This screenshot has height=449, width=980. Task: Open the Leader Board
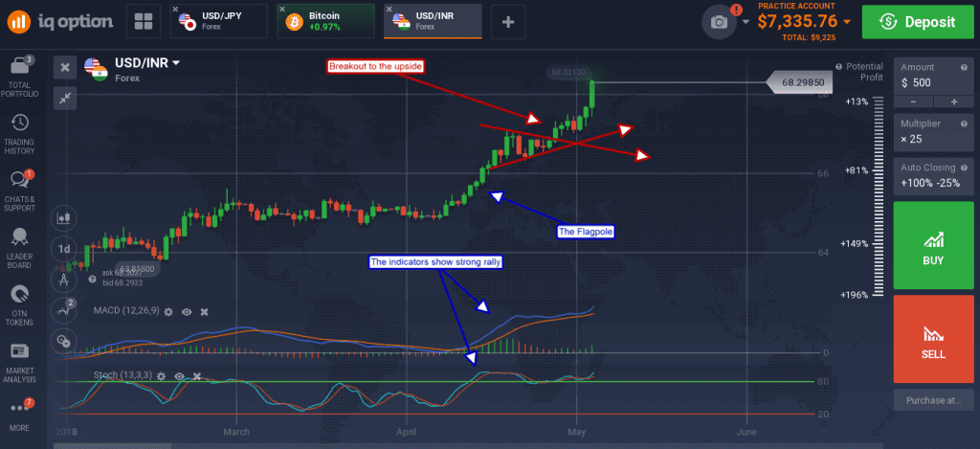pos(21,248)
